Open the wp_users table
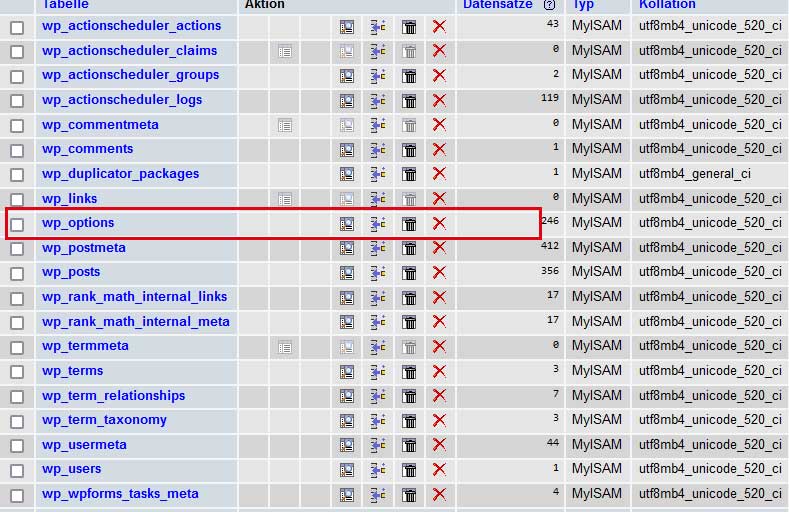Viewport: 789px width, 512px height. click(71, 469)
